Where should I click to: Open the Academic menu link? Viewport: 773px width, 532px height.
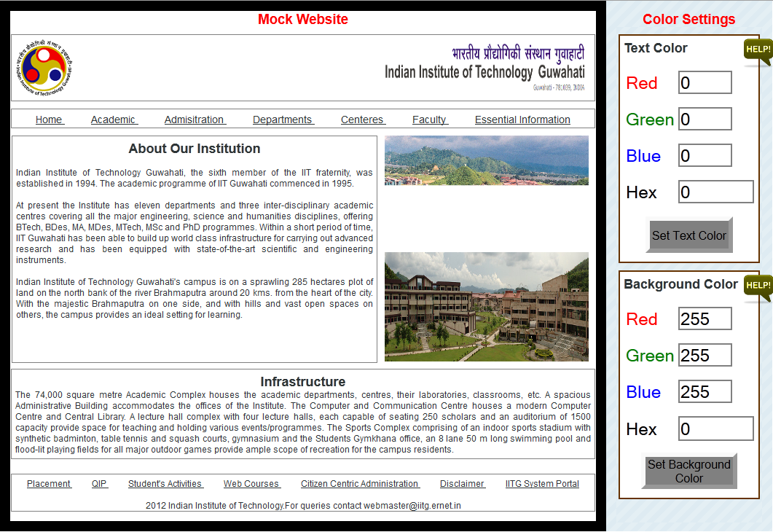pyautogui.click(x=114, y=120)
